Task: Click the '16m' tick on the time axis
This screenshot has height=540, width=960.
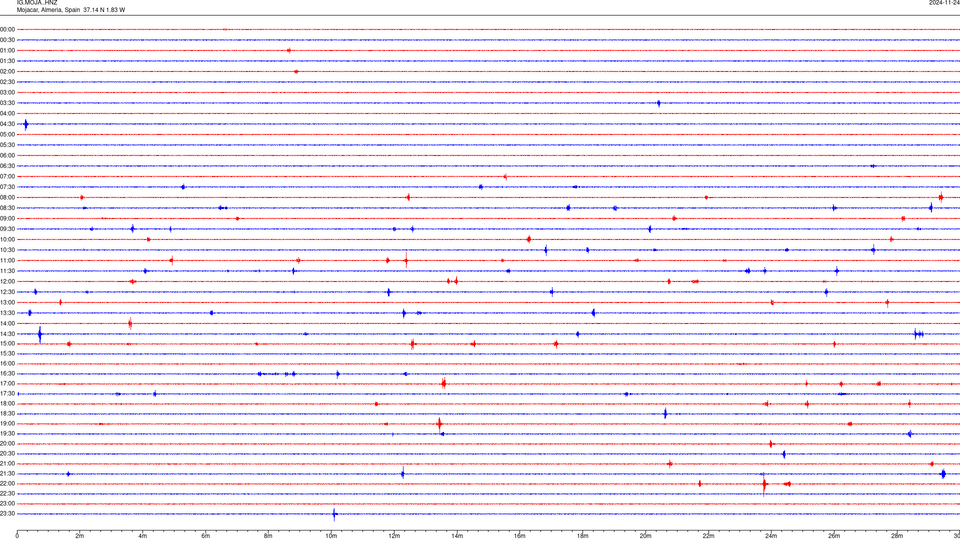Action: (x=520, y=536)
